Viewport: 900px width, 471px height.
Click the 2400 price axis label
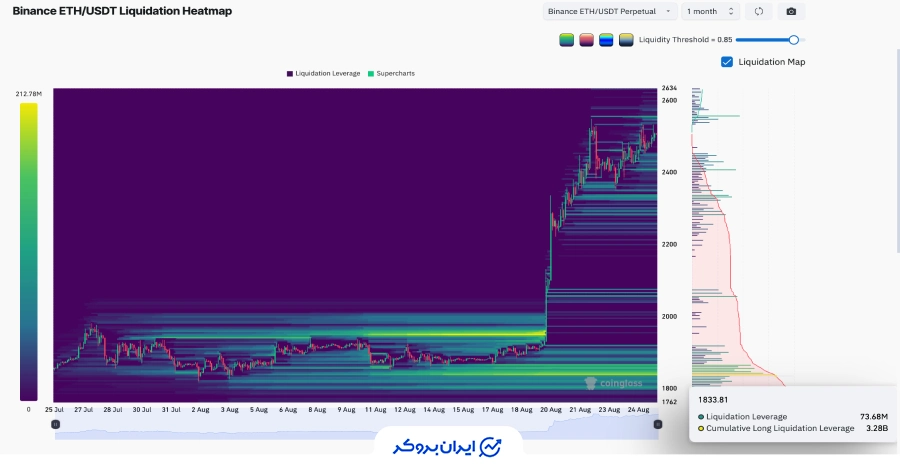coord(669,172)
